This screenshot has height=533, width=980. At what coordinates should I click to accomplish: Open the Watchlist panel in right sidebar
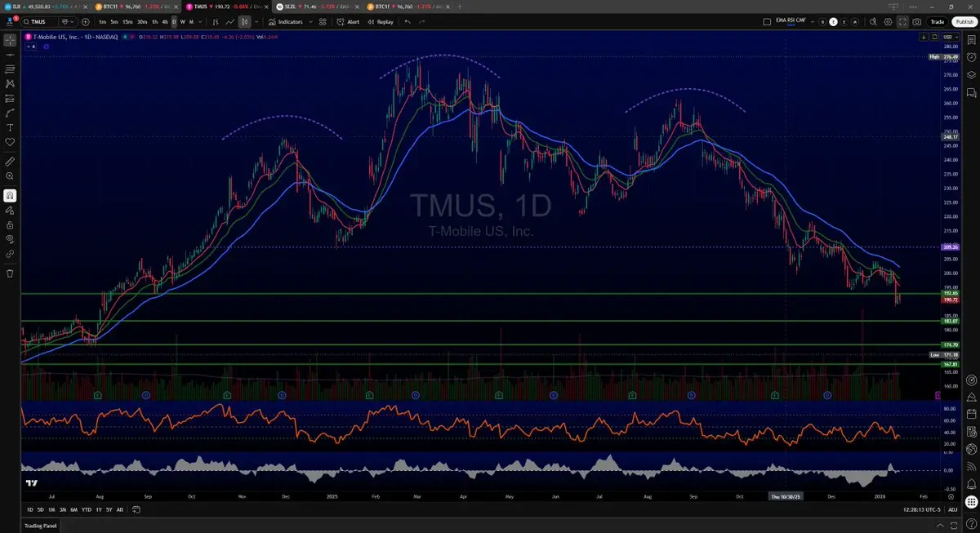point(971,40)
